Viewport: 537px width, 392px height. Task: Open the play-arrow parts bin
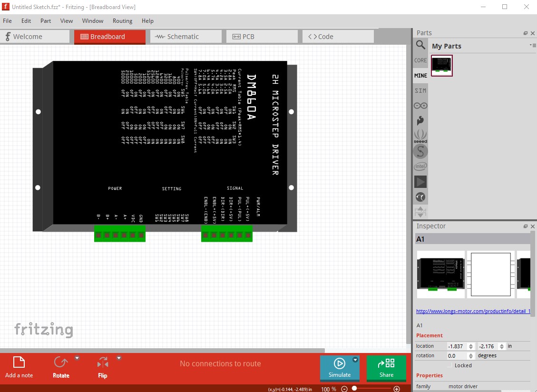tap(420, 182)
